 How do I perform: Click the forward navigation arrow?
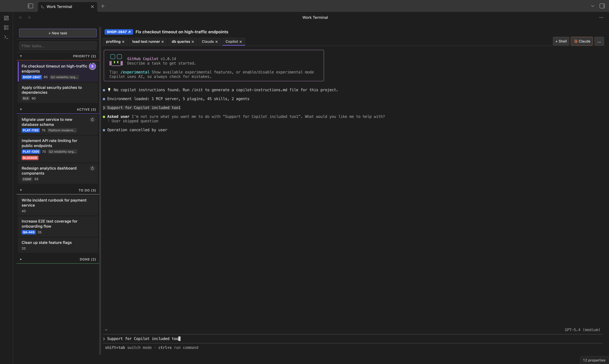point(29,17)
